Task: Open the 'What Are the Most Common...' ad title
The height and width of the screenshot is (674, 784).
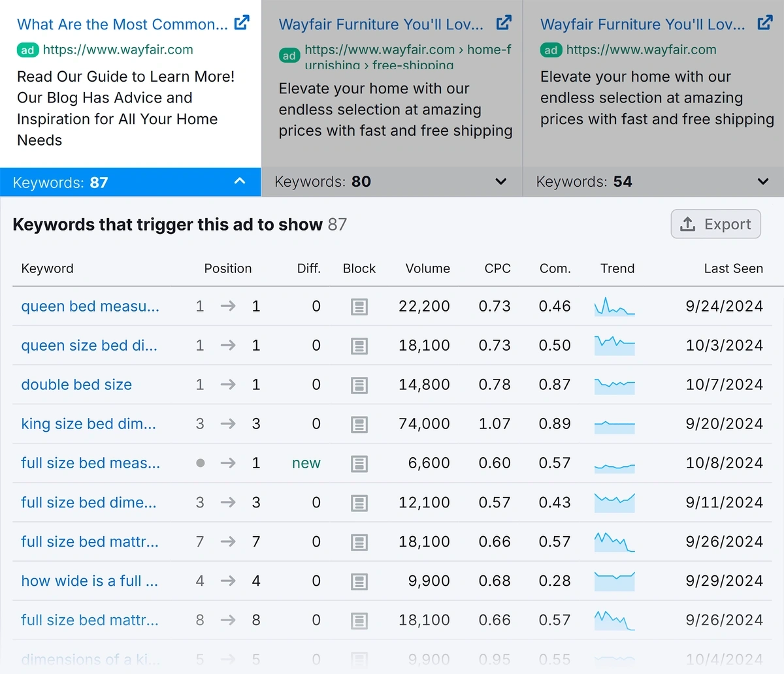Action: (122, 24)
